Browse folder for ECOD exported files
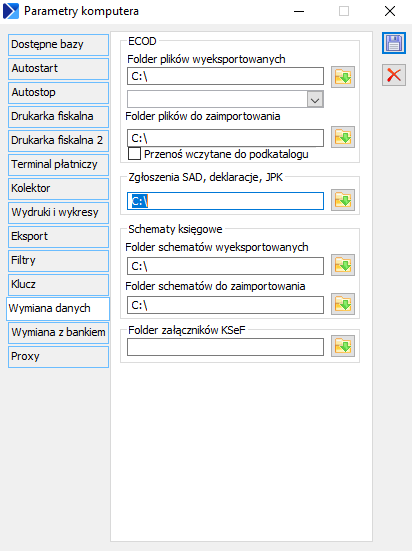 (343, 77)
